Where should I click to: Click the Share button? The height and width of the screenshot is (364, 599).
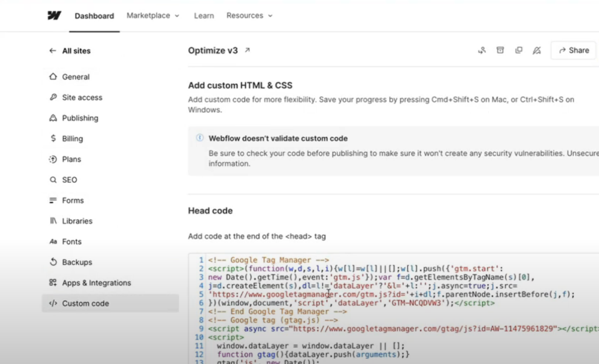pyautogui.click(x=573, y=50)
